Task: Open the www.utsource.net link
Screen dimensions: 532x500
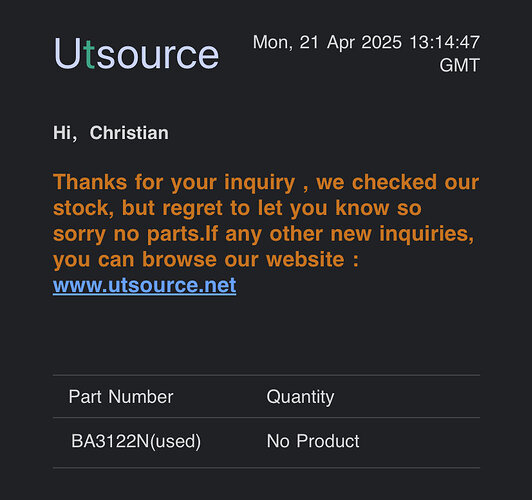Action: click(145, 285)
